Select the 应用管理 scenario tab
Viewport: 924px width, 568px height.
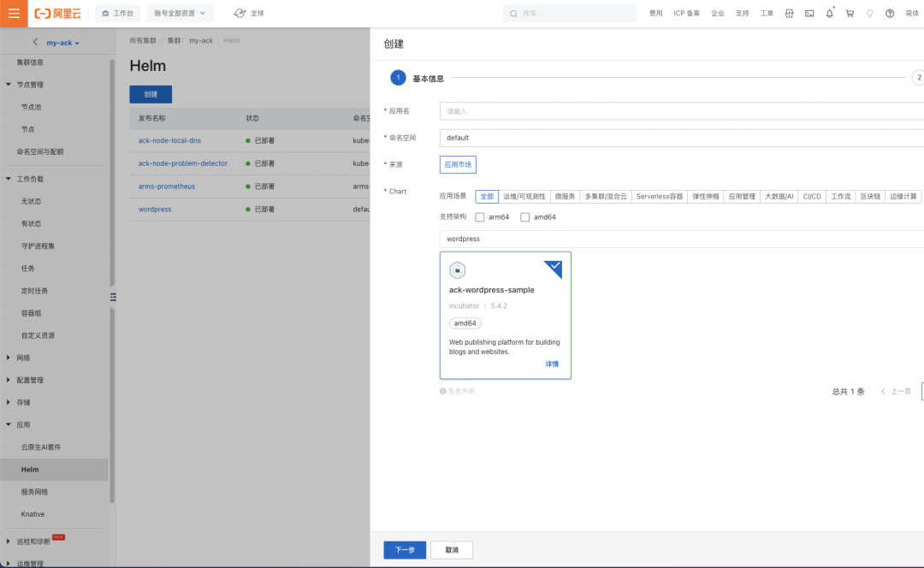point(741,196)
